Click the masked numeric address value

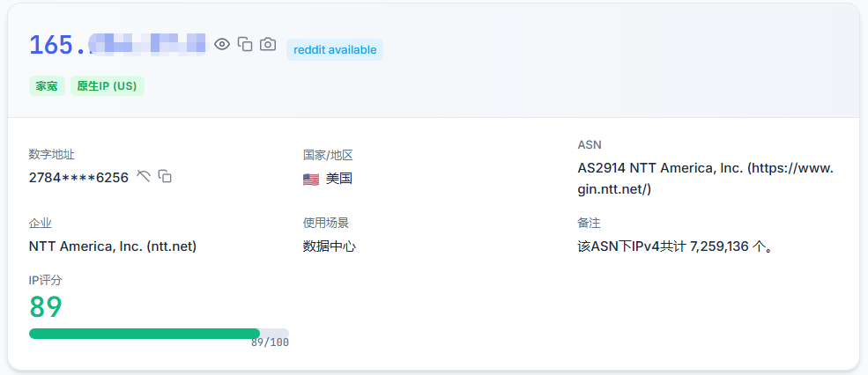tap(78, 177)
